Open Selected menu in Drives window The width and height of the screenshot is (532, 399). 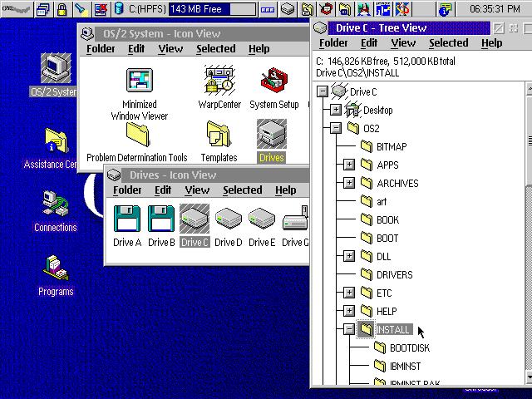242,190
